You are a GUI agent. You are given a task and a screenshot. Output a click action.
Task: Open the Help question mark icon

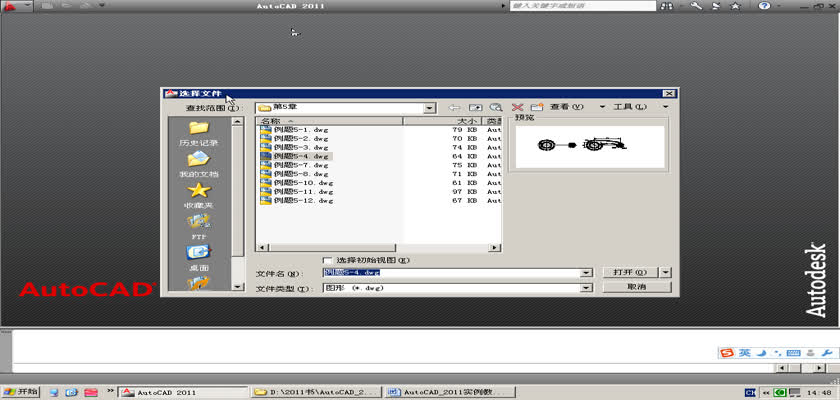point(764,6)
